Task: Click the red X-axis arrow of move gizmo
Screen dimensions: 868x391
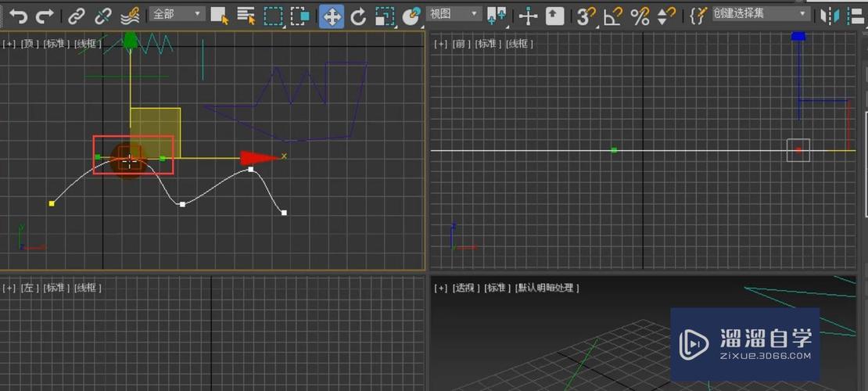Action: pyautogui.click(x=259, y=158)
